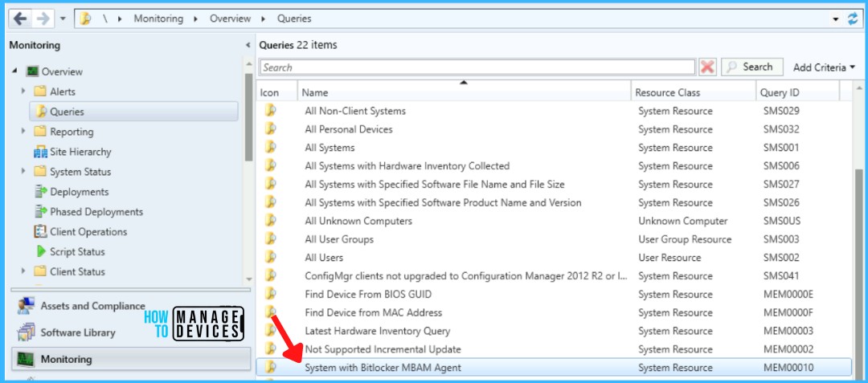Open the address bar dropdown arrow
This screenshot has width=868, height=383.
tap(835, 19)
